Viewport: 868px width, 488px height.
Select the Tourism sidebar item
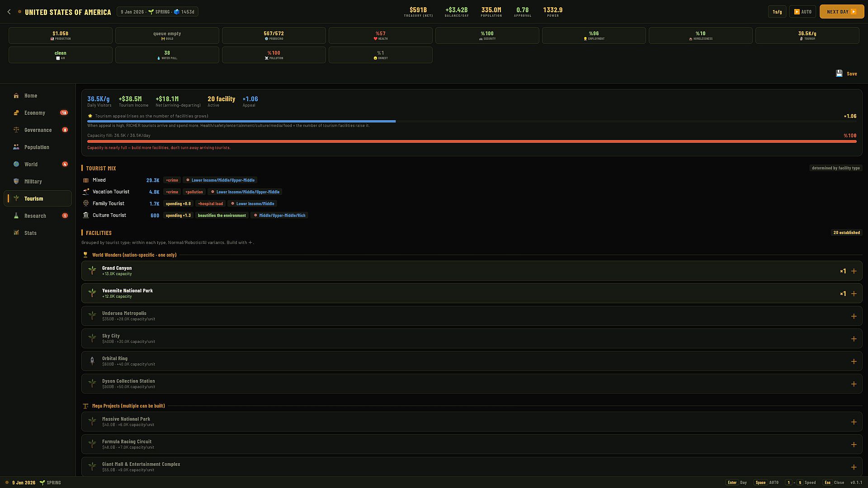tap(38, 199)
